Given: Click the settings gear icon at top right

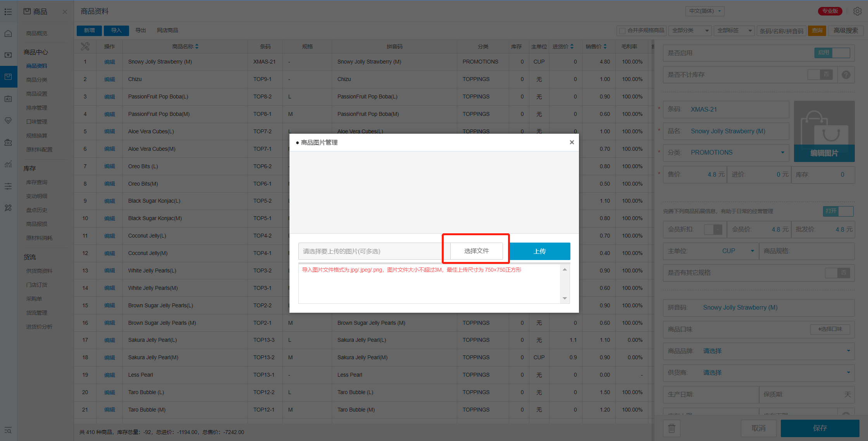Looking at the screenshot, I should (x=858, y=11).
